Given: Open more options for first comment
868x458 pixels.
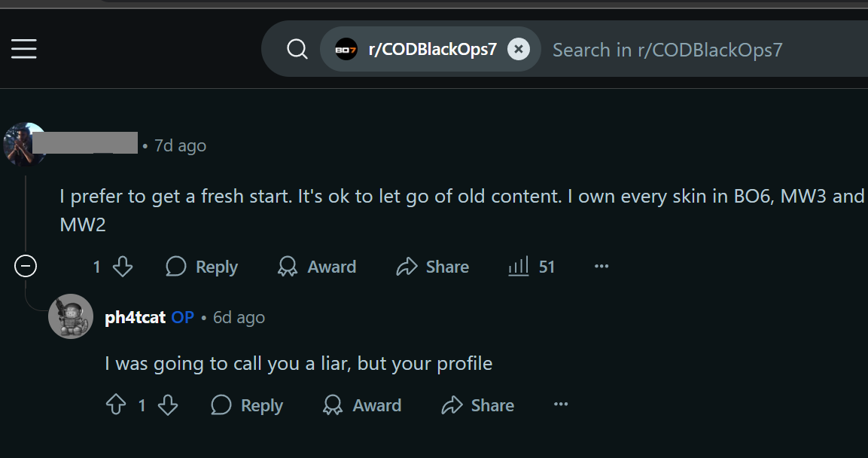Looking at the screenshot, I should tap(602, 267).
